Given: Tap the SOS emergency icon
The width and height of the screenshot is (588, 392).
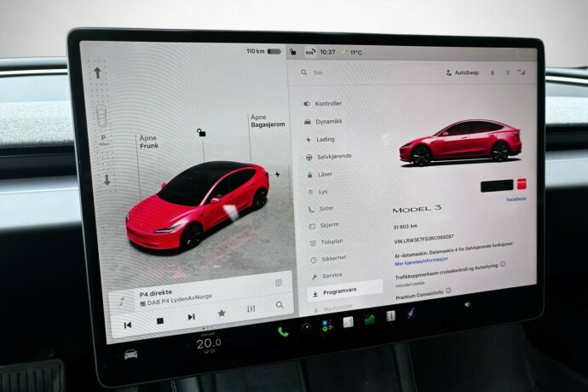Looking at the screenshot, I should pyautogui.click(x=310, y=52).
